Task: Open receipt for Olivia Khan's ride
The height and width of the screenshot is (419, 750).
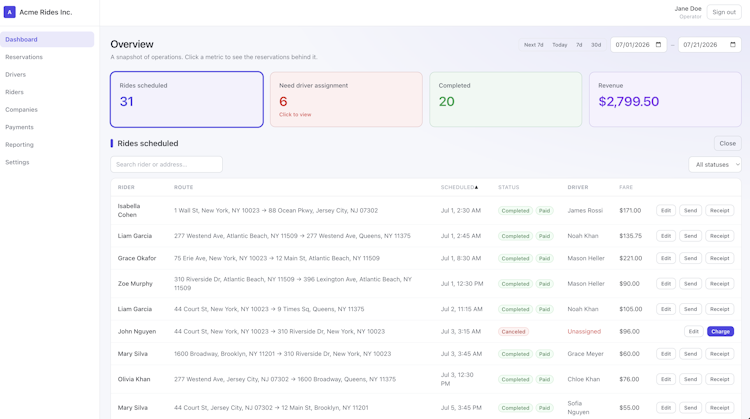Action: 719,379
